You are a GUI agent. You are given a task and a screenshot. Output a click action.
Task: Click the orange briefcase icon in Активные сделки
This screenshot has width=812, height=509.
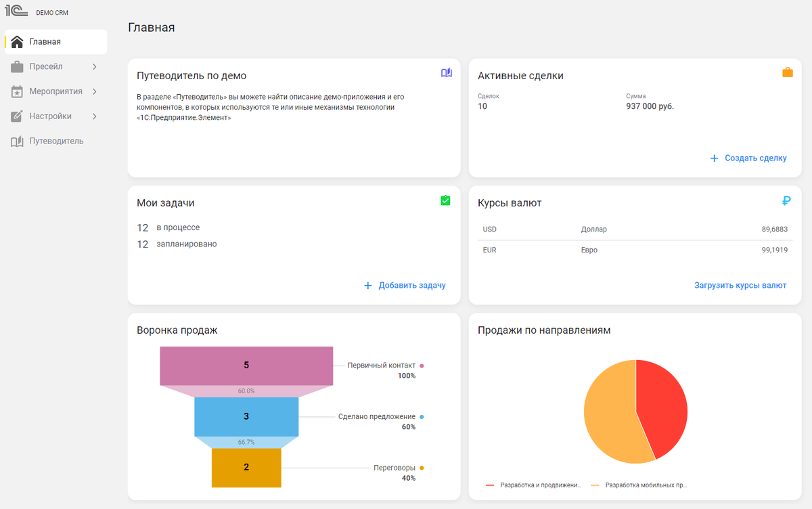(x=787, y=72)
